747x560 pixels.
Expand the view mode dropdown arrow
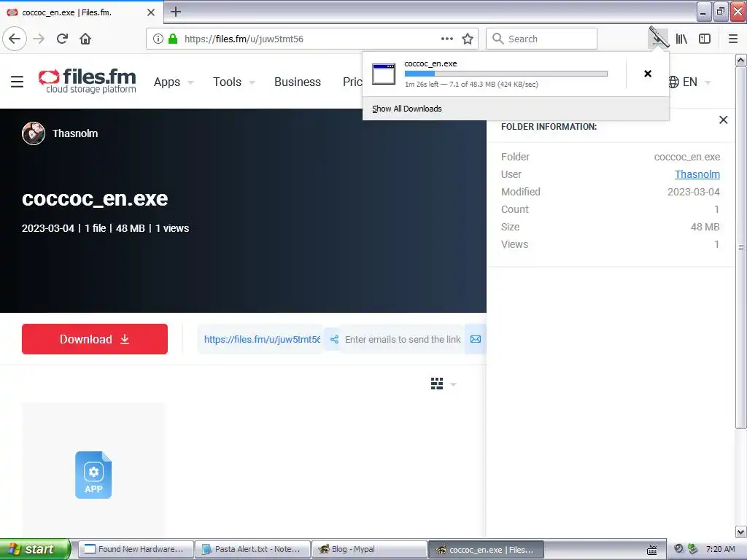453,384
